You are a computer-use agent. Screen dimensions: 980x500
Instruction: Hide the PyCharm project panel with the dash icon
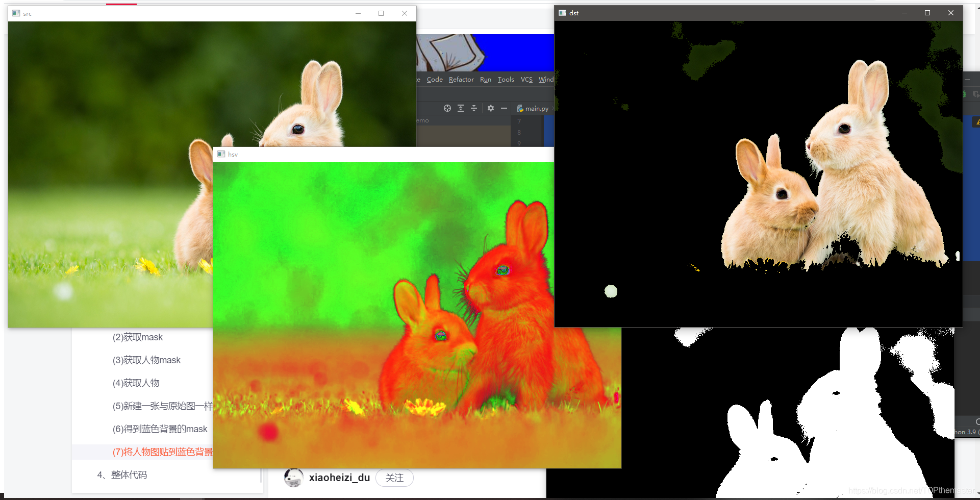pos(504,108)
